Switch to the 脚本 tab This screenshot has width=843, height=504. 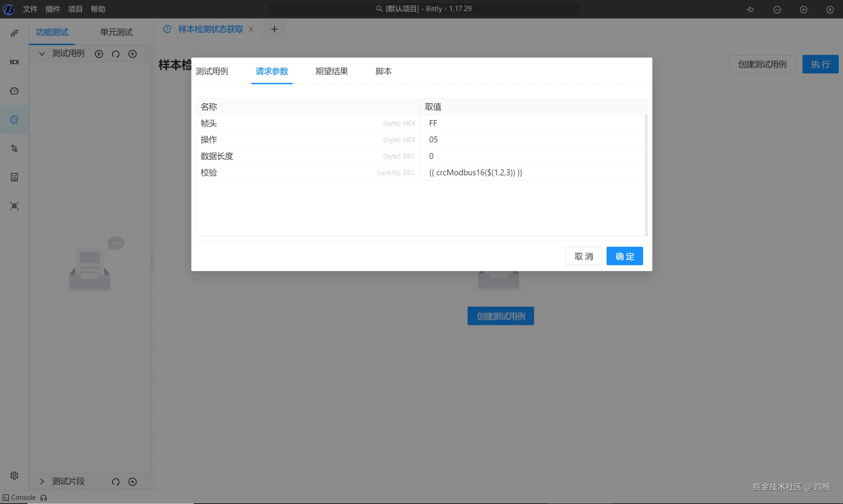[383, 71]
